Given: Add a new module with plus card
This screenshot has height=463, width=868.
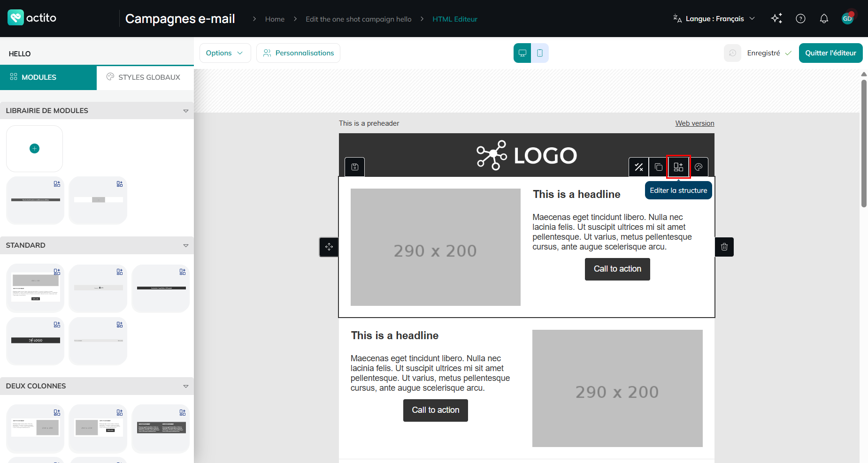Looking at the screenshot, I should coord(34,149).
